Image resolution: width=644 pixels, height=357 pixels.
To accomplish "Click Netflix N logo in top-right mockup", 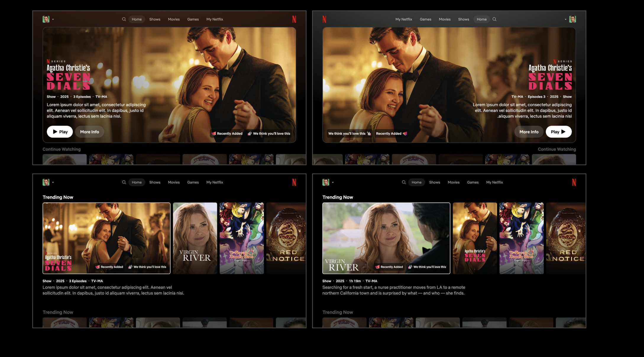I will pos(324,19).
